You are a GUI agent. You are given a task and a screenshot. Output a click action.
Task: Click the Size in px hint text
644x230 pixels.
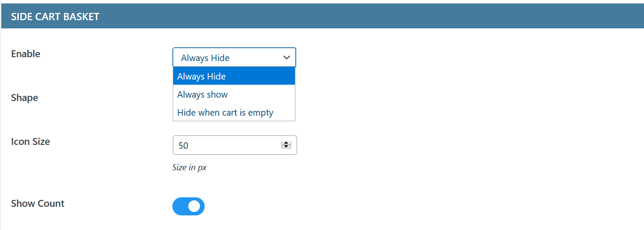coord(189,168)
